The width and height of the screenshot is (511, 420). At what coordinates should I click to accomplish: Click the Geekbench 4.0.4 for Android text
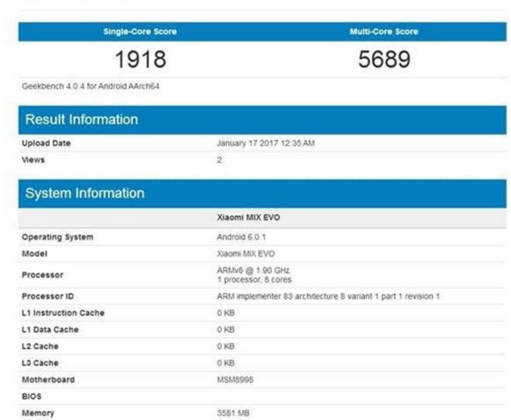90,87
